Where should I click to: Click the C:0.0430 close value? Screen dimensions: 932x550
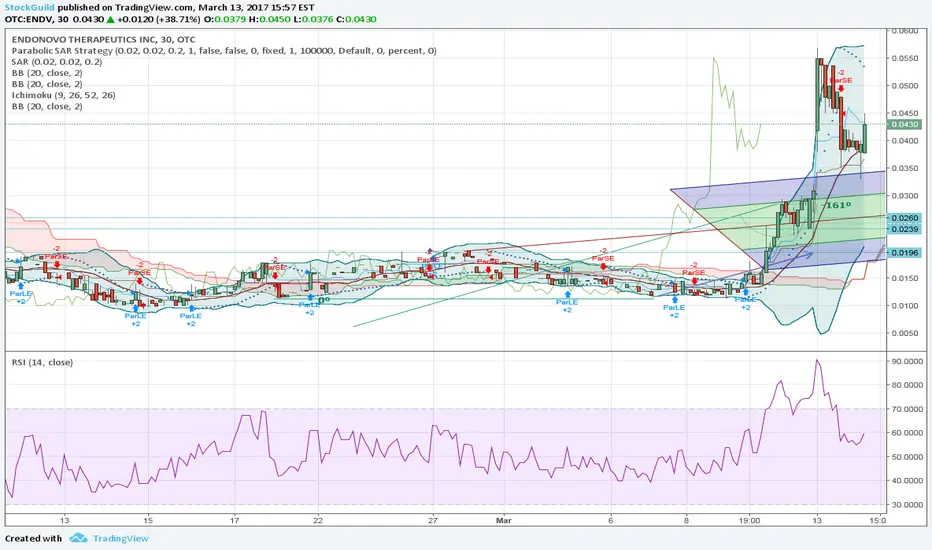click(356, 19)
